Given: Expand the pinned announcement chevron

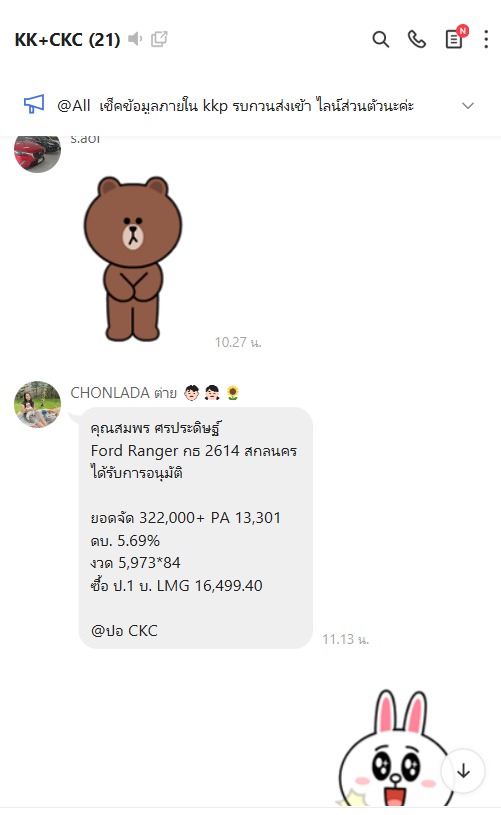Looking at the screenshot, I should [468, 106].
